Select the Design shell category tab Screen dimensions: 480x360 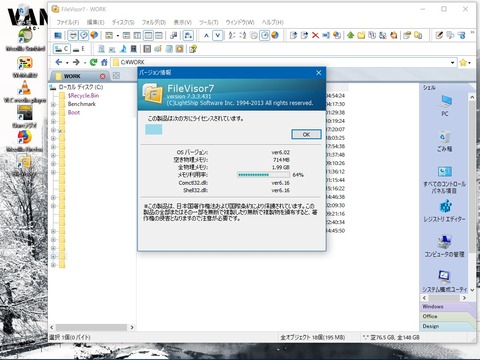(447, 326)
